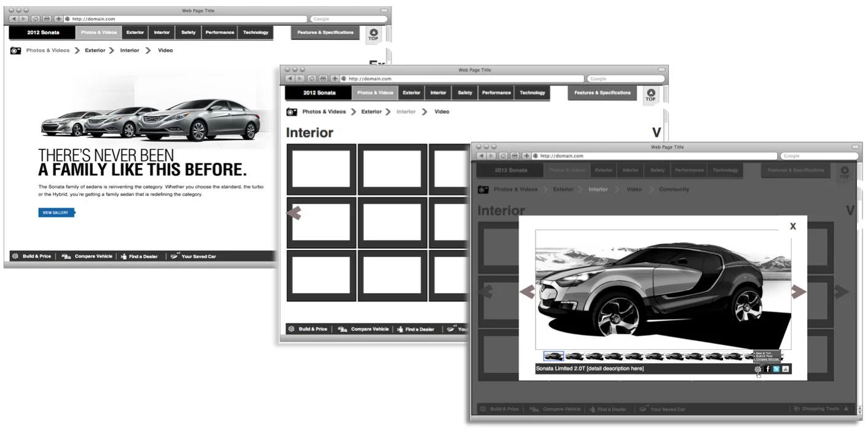
Task: Open Technology tab in the middle window
Action: (x=532, y=93)
